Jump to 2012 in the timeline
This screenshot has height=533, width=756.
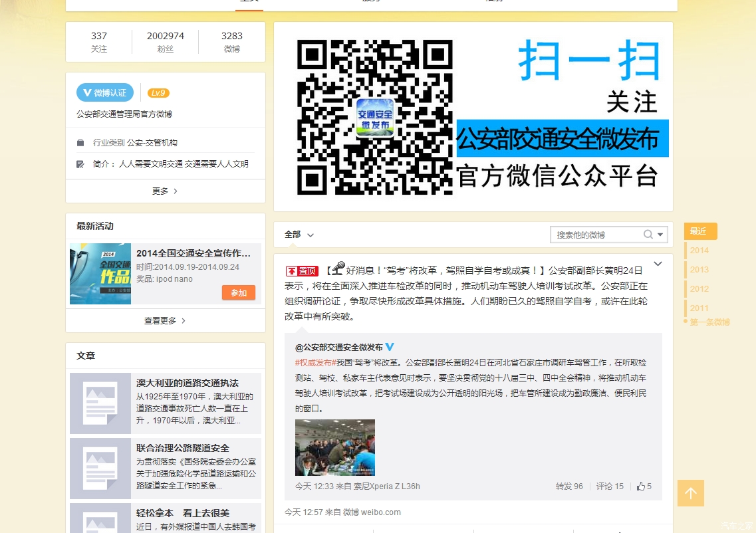click(699, 288)
